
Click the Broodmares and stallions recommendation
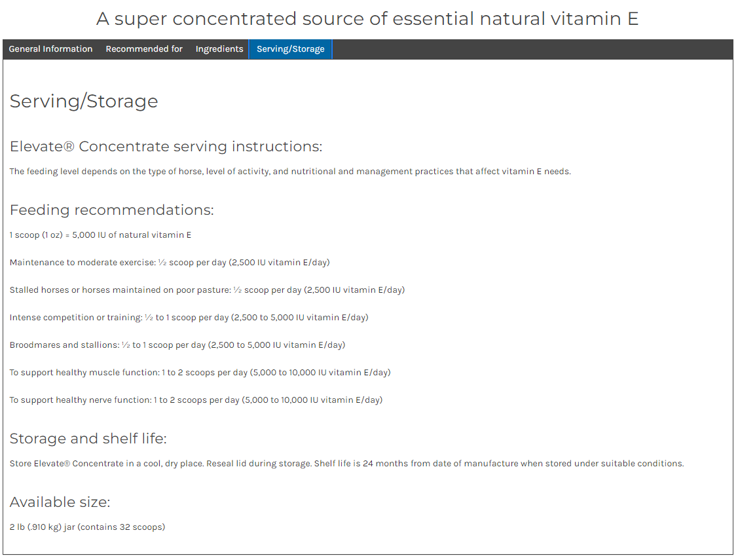pyautogui.click(x=177, y=345)
